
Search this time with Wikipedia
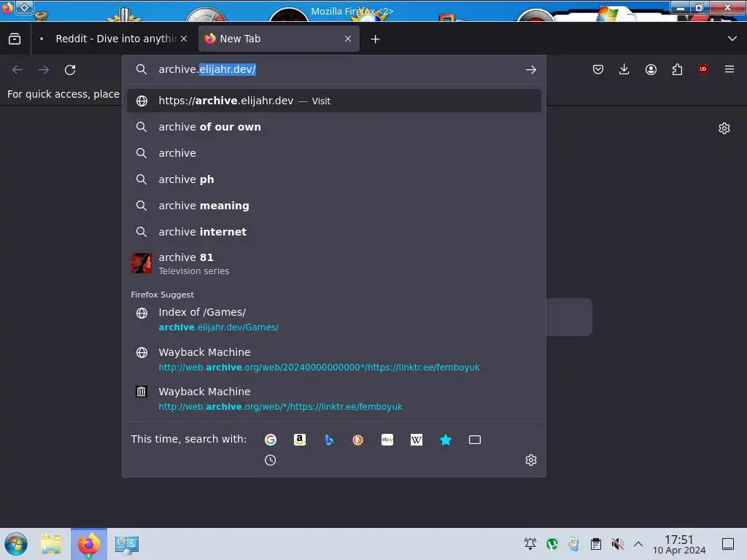click(x=417, y=440)
